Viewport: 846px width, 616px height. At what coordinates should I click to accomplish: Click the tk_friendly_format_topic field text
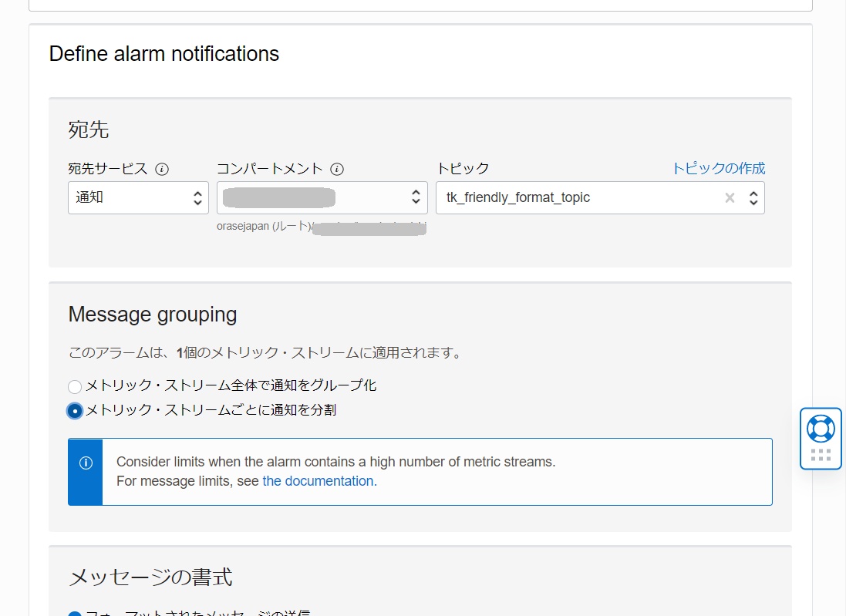518,198
